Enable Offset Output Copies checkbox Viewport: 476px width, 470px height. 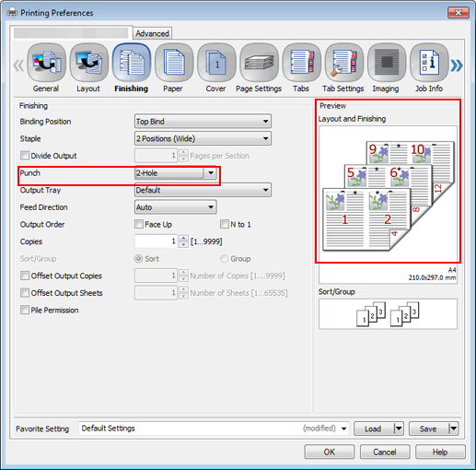(x=25, y=276)
